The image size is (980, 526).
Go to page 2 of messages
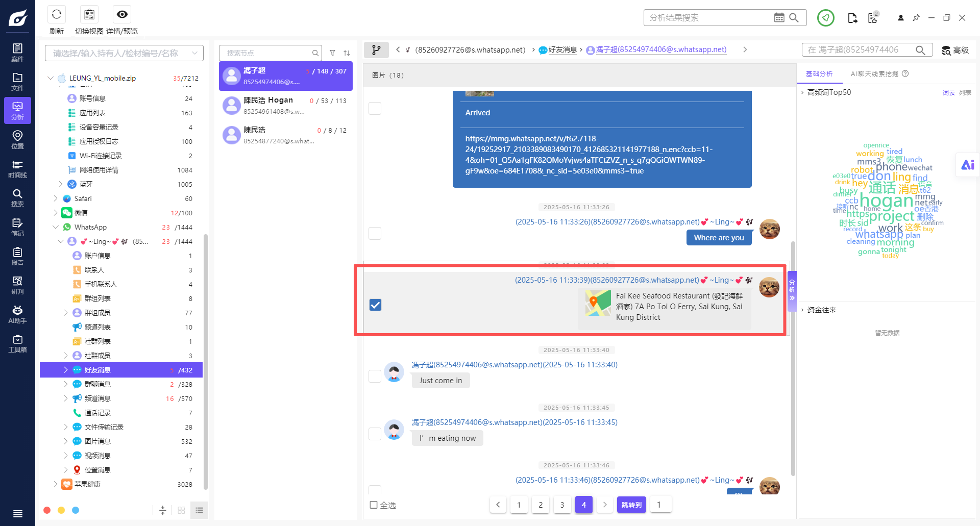(x=541, y=505)
